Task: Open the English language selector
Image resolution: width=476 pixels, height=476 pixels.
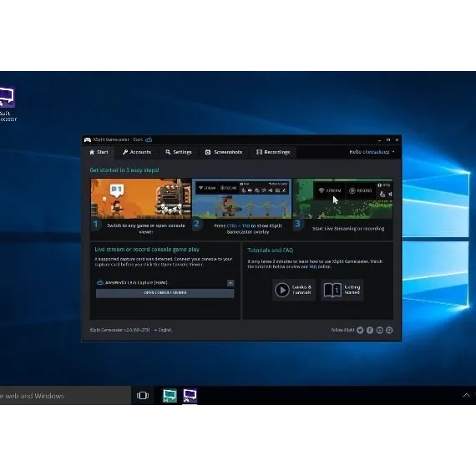Action: tap(163, 330)
